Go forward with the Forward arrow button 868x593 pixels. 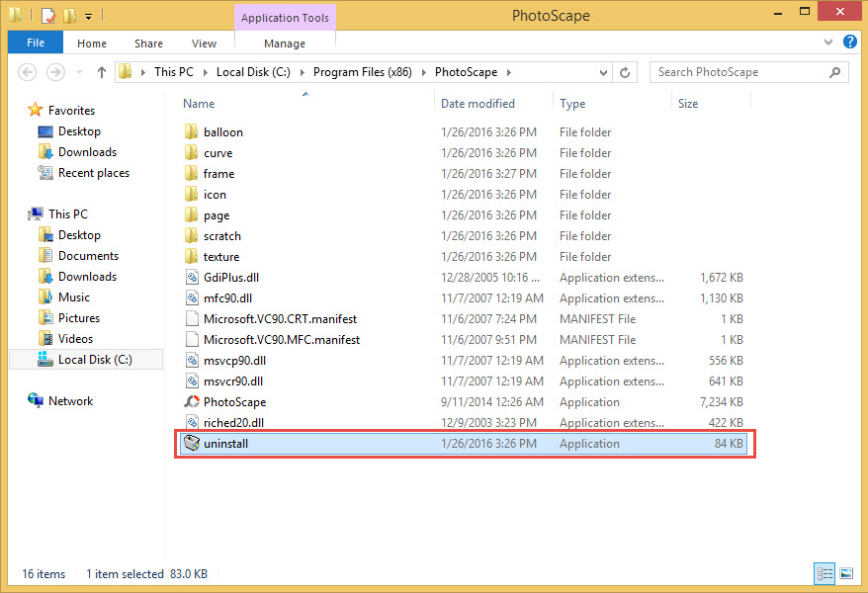(x=55, y=72)
